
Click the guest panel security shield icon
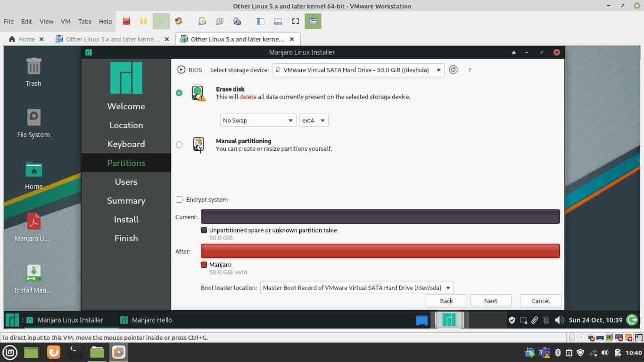(x=512, y=321)
